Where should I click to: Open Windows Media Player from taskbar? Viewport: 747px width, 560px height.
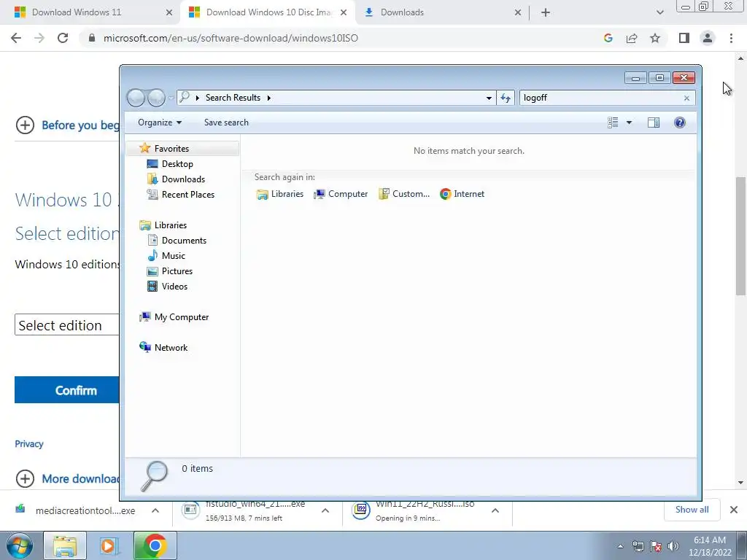coord(109,545)
